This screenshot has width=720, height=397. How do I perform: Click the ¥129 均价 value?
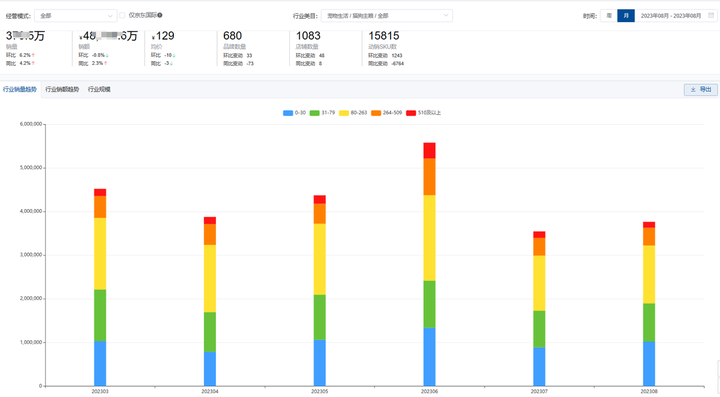coord(163,36)
